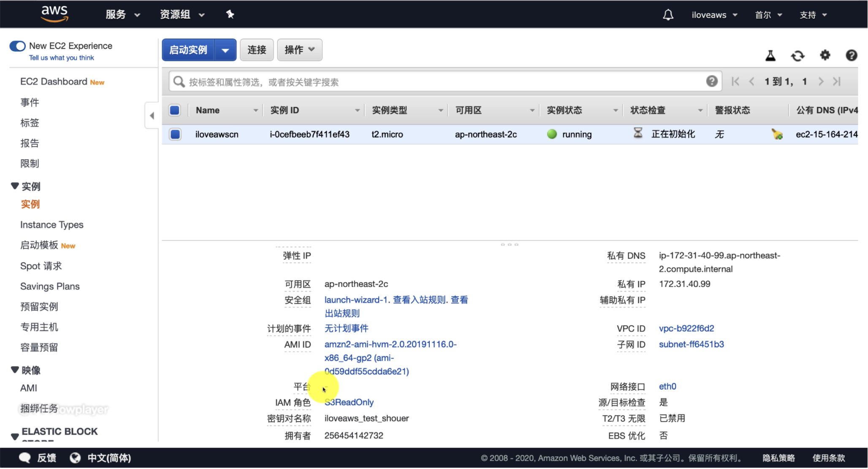The image size is (868, 469).
Task: Click the search filter help icon
Action: pos(712,81)
